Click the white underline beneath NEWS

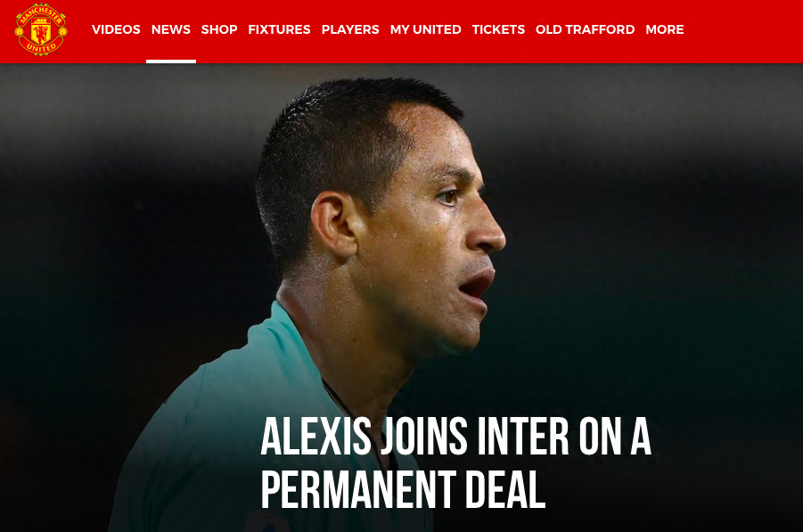(170, 61)
